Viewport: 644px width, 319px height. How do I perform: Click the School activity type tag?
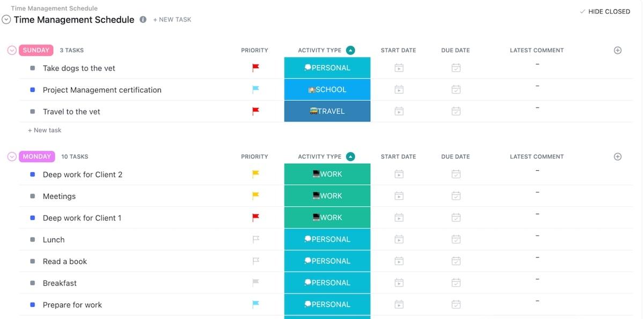point(327,90)
